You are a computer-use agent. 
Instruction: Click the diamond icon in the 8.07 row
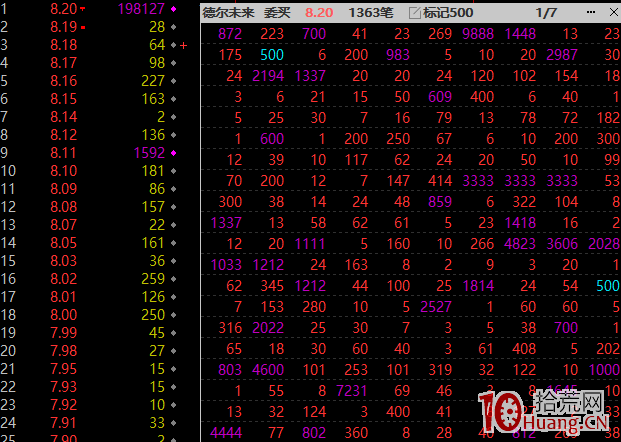coord(173,225)
